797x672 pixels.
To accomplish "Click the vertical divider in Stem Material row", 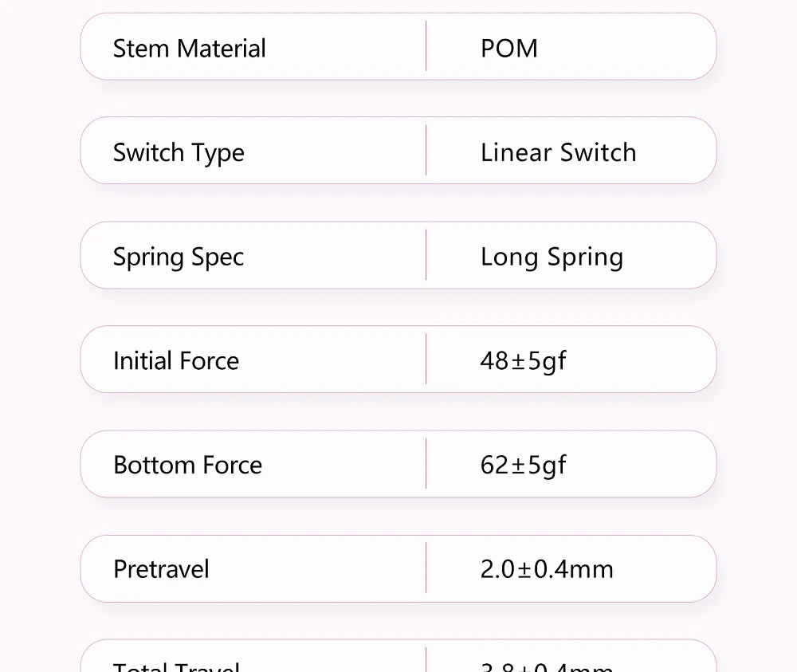I will [x=426, y=46].
